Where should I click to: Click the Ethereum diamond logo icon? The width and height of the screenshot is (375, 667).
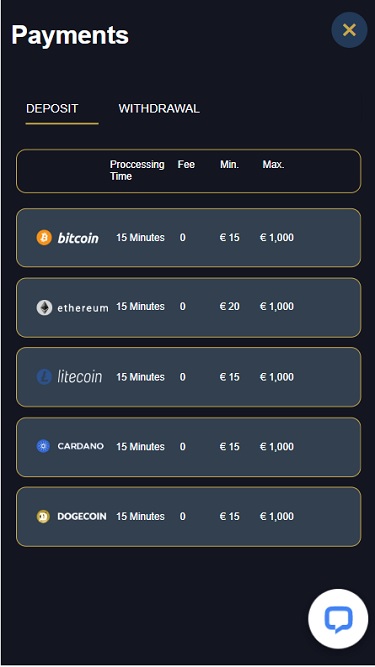(44, 307)
